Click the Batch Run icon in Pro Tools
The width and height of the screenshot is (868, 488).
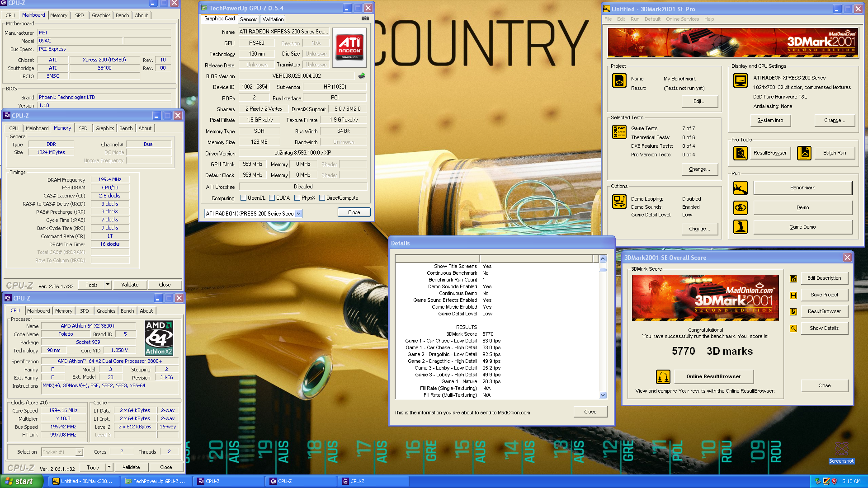click(x=804, y=153)
